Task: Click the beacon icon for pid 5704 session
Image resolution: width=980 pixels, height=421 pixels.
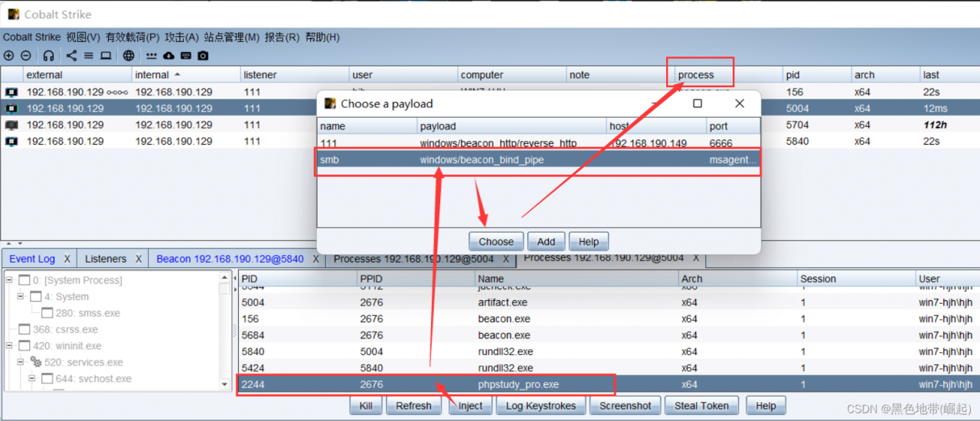Action: (x=11, y=125)
